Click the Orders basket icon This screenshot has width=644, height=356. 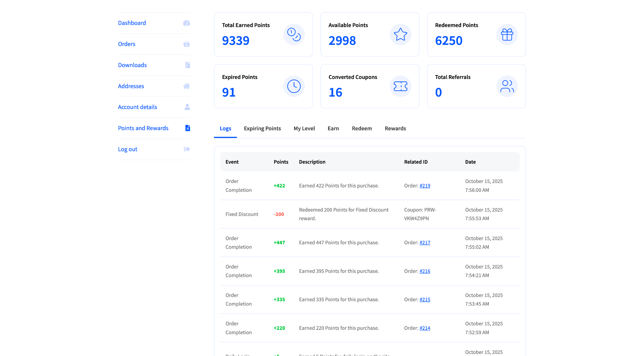click(x=187, y=44)
